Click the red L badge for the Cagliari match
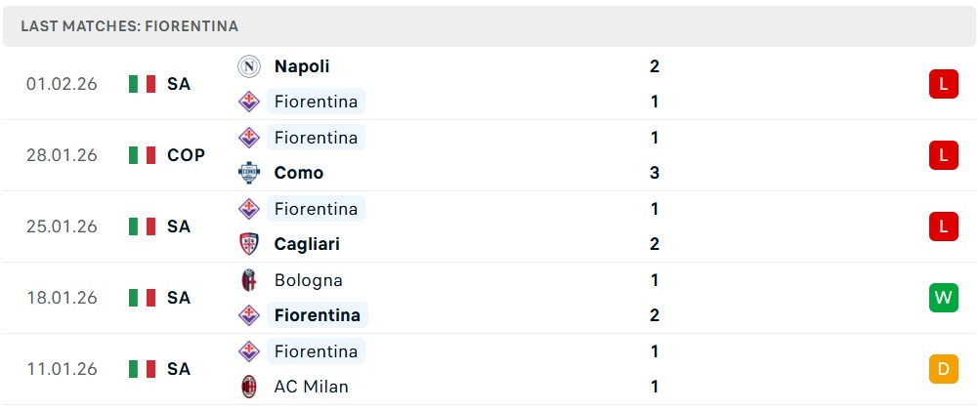Image resolution: width=980 pixels, height=411 pixels. coord(943,226)
